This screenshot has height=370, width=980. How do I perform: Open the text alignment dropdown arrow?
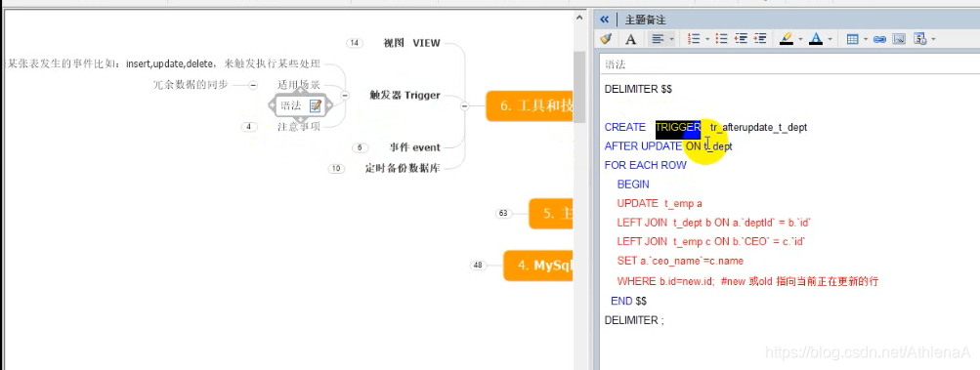[x=672, y=39]
